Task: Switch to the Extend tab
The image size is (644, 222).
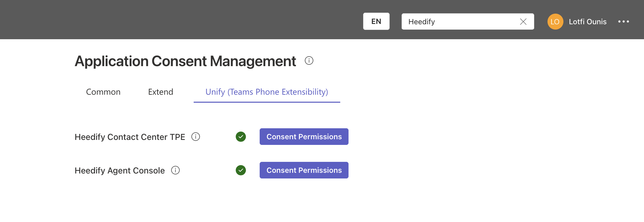Action: (161, 92)
